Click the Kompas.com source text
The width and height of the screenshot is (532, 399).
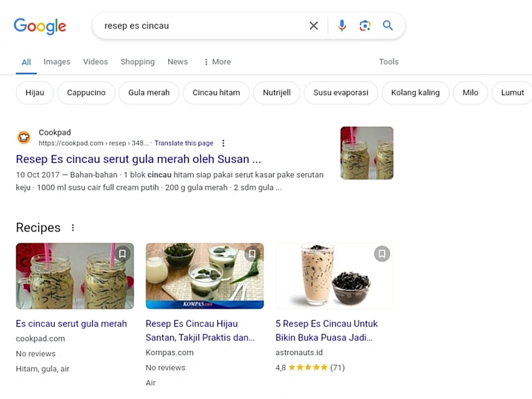170,352
